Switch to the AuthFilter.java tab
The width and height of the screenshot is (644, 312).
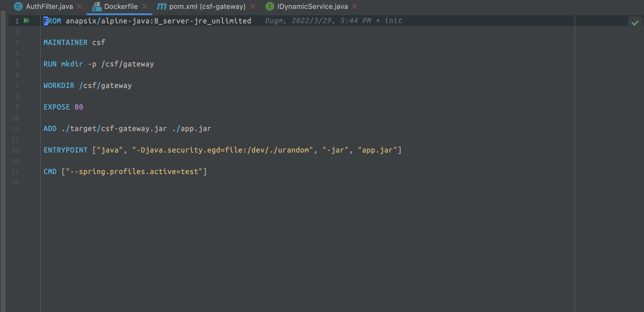pyautogui.click(x=49, y=6)
